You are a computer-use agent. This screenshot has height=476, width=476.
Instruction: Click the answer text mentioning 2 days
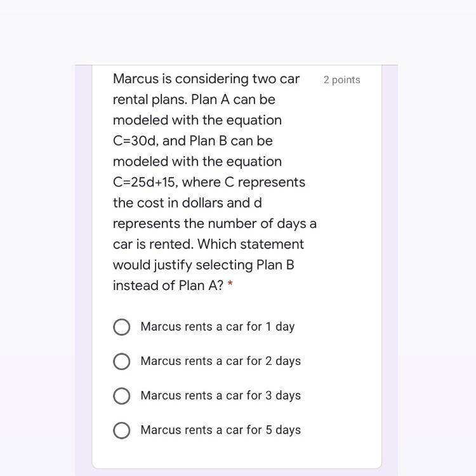click(x=220, y=361)
